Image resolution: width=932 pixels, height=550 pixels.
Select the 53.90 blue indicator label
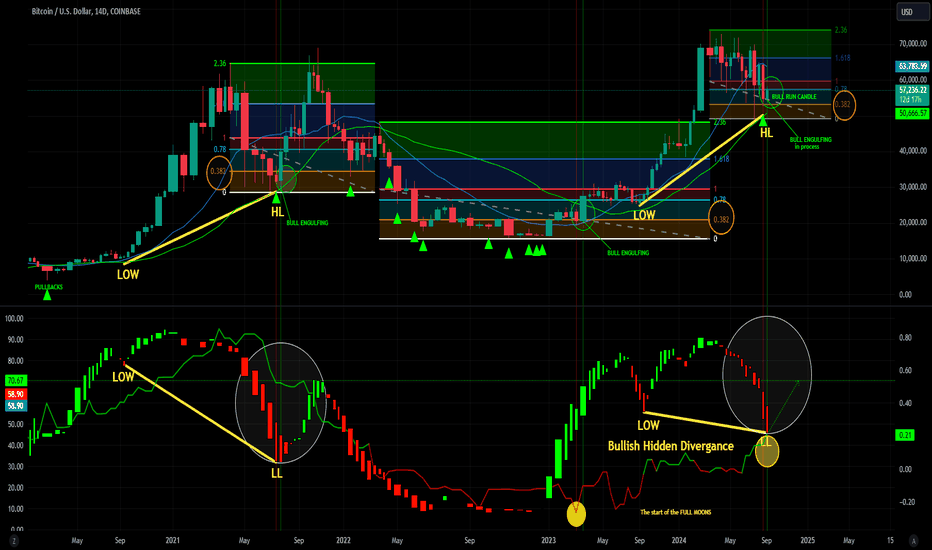pyautogui.click(x=15, y=406)
